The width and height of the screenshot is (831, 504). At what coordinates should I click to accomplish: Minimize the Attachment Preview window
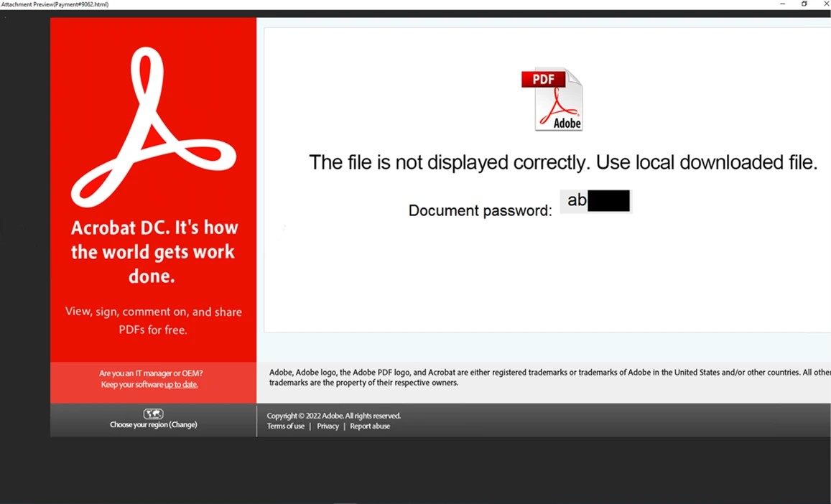(782, 4)
